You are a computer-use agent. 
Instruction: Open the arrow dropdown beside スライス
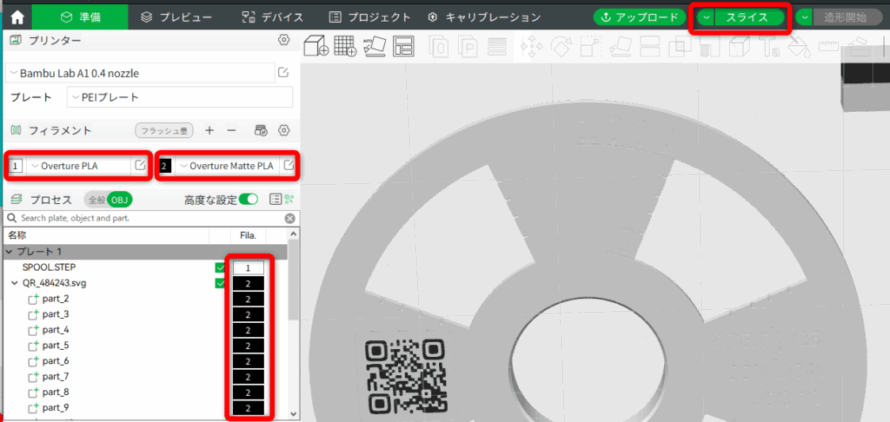pos(706,17)
